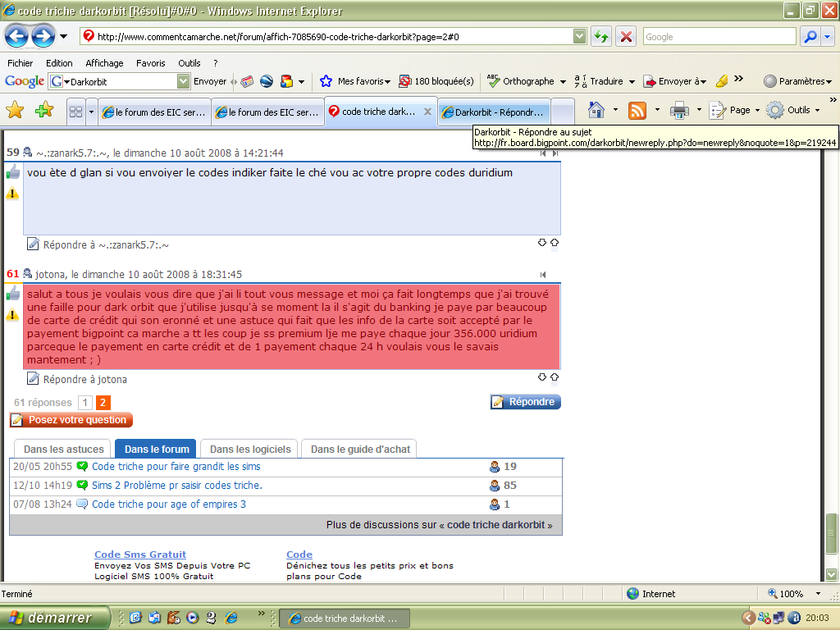Open Code triche pour age of empires 3

pyautogui.click(x=169, y=504)
